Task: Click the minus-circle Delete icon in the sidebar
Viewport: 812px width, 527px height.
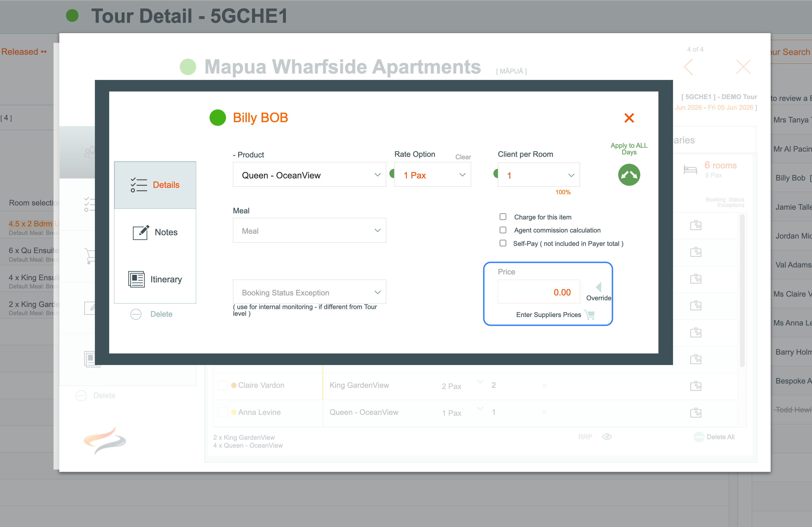Action: coord(136,314)
